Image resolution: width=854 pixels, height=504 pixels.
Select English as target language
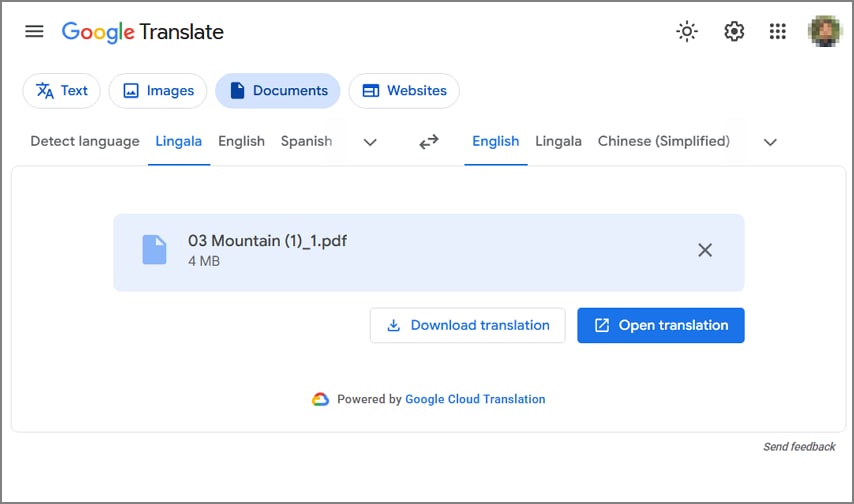496,142
